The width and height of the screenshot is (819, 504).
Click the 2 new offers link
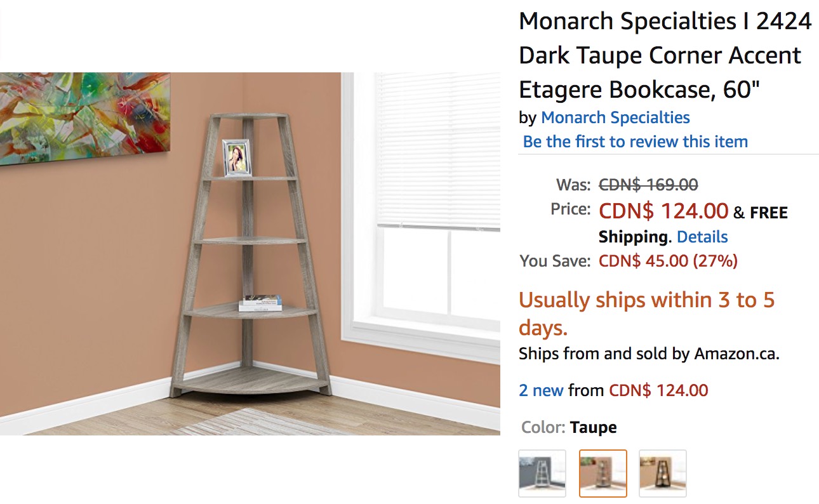coord(541,390)
